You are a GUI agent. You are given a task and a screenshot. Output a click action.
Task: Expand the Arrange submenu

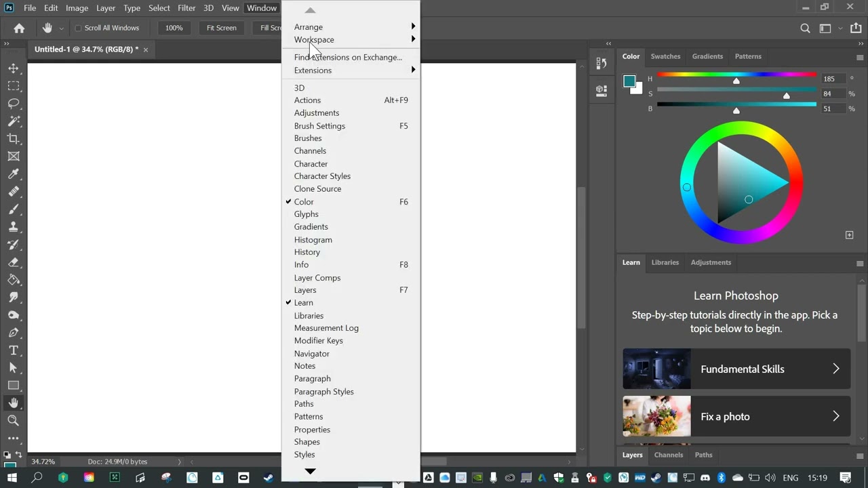[351, 27]
